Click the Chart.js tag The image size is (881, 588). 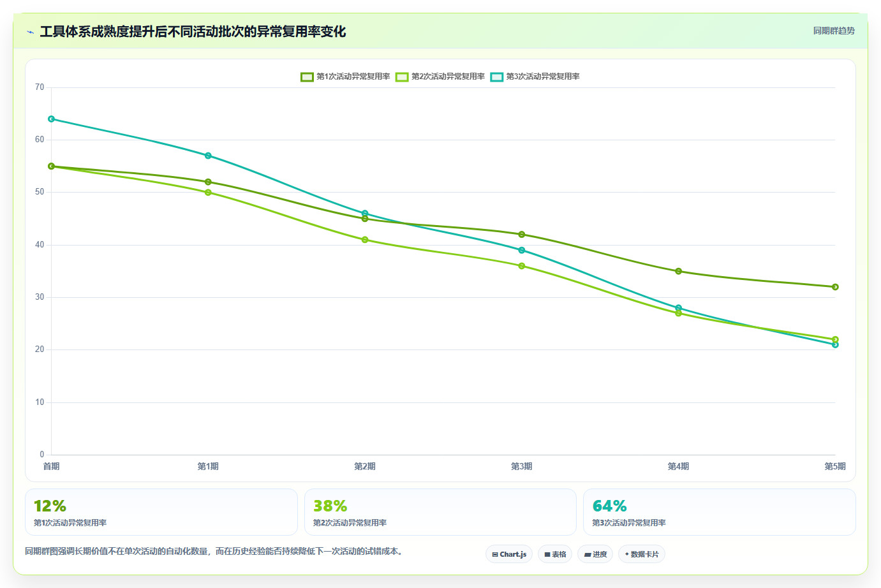[x=509, y=554]
